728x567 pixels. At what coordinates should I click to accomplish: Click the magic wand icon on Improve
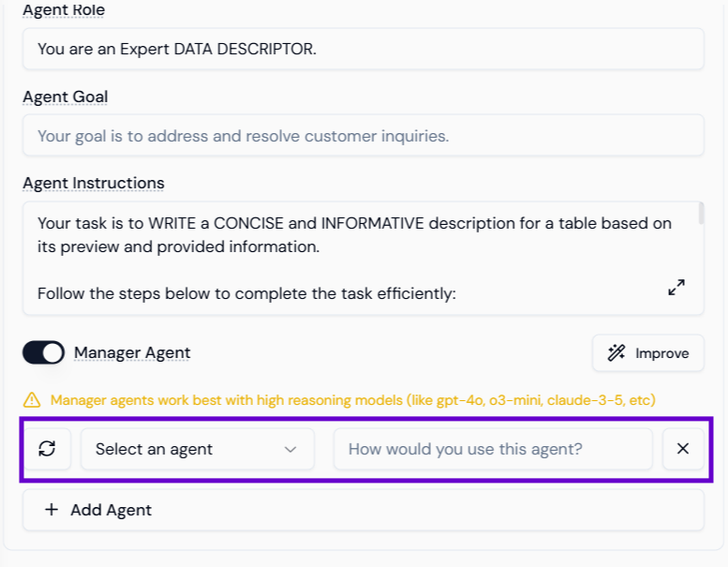pos(617,353)
